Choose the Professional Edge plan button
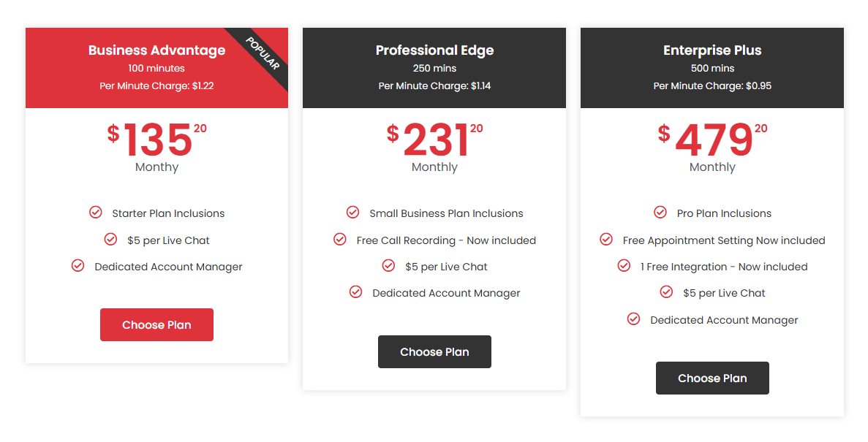 click(x=434, y=352)
